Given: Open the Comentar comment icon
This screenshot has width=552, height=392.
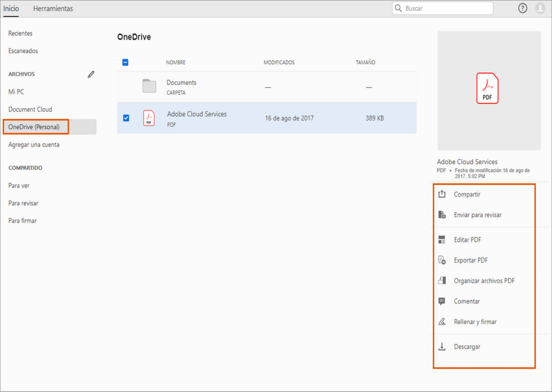Looking at the screenshot, I should pos(442,301).
